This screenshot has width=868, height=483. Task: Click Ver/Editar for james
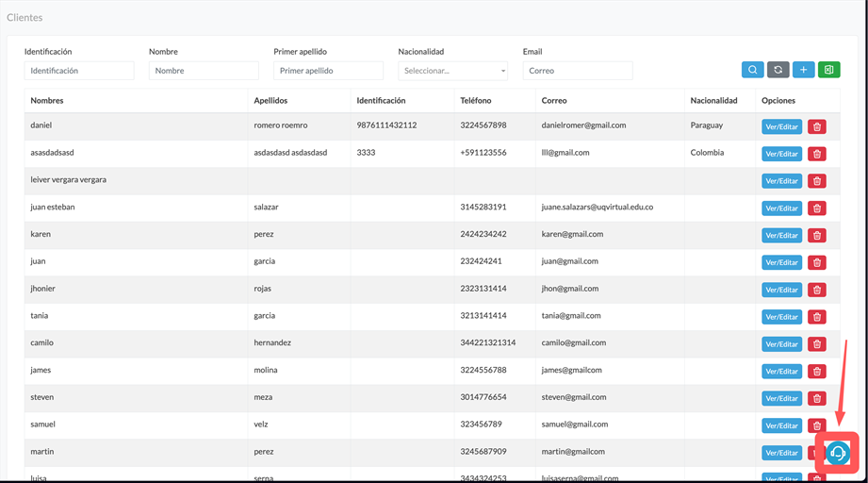coord(781,371)
